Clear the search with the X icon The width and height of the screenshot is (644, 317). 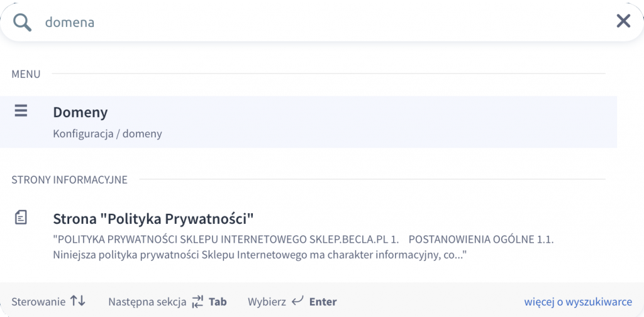623,21
